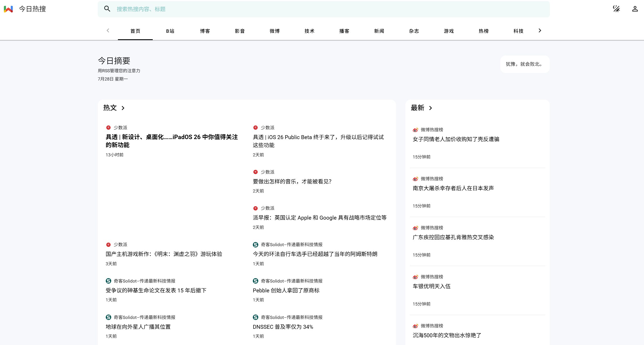
Task: Click Weibo icon above 广东疾控回应 item
Action: click(x=415, y=228)
